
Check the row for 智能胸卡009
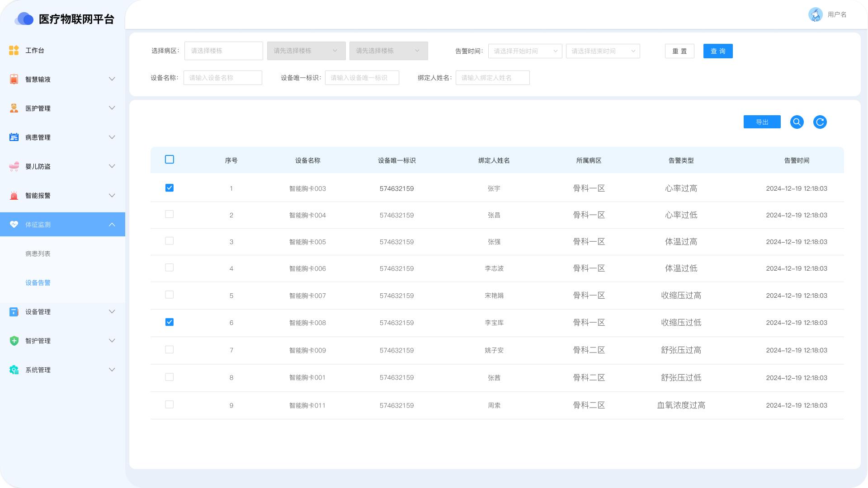pyautogui.click(x=170, y=350)
